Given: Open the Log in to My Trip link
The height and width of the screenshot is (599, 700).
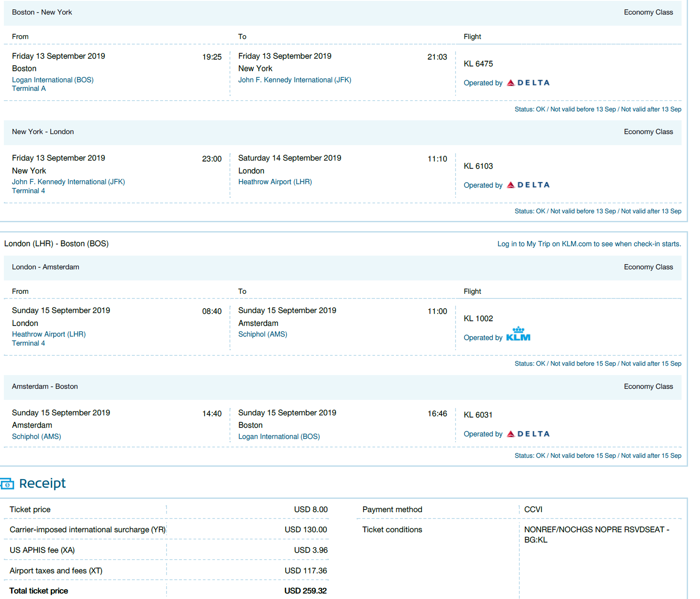Looking at the screenshot, I should click(589, 244).
